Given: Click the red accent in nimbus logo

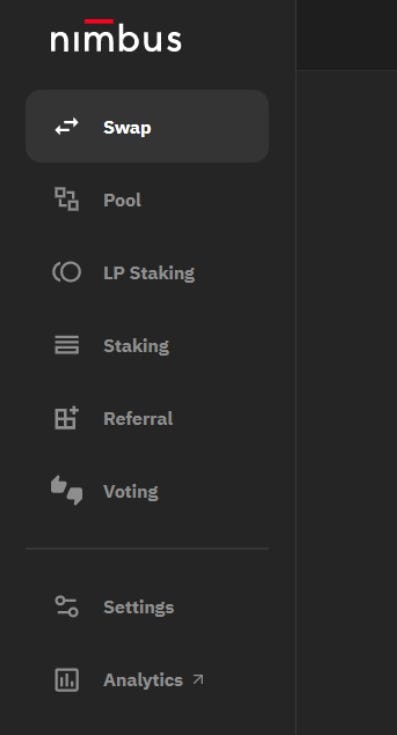Looking at the screenshot, I should (x=99, y=21).
